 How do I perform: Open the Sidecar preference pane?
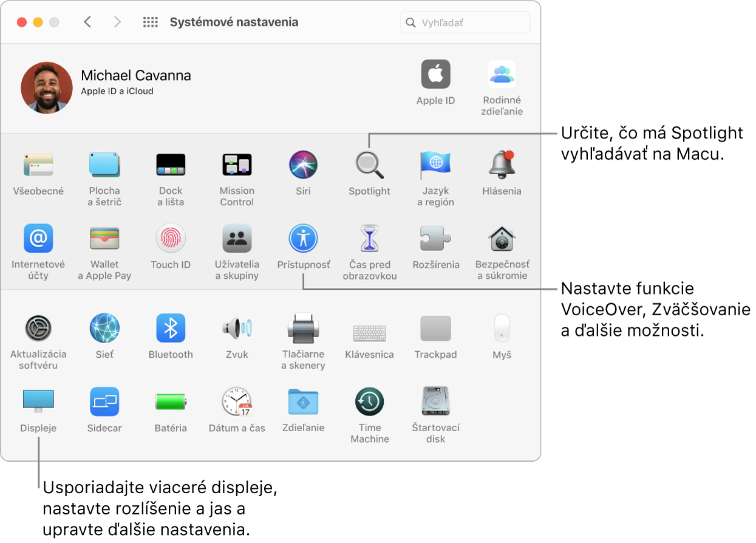pos(104,401)
